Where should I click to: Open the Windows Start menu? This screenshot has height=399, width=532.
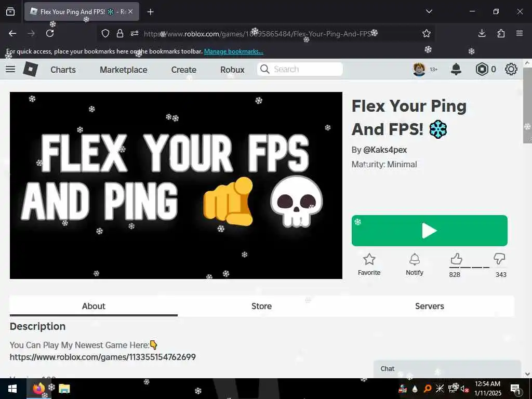12,389
